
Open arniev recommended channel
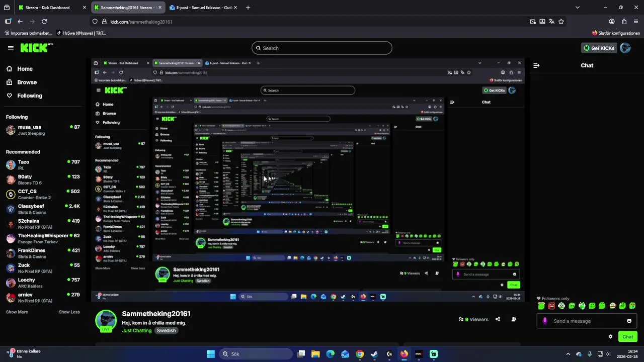[x=43, y=297]
